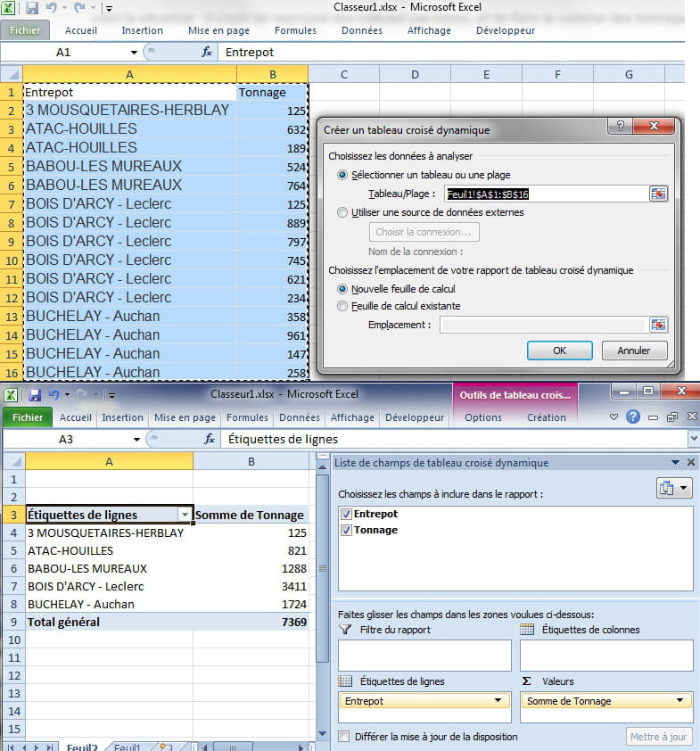Click Annuler in the pivot table dialog
Viewport: 700px width, 751px height.
[x=634, y=351]
